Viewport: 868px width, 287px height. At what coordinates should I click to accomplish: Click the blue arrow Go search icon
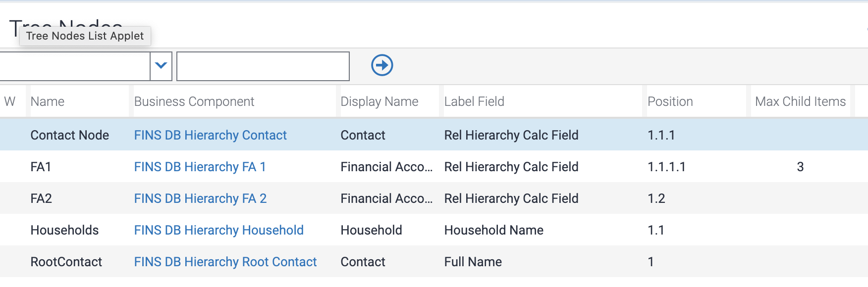coord(382,65)
